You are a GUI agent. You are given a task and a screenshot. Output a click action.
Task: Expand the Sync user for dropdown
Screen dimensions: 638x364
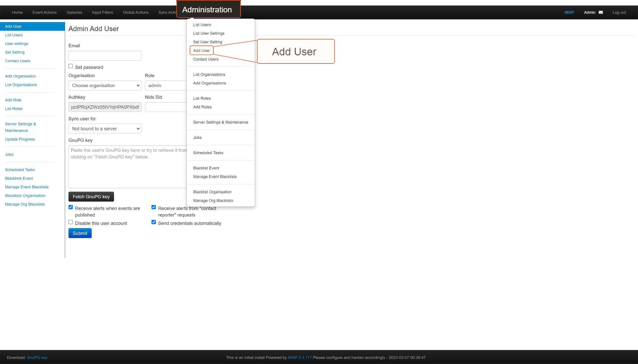click(x=105, y=128)
